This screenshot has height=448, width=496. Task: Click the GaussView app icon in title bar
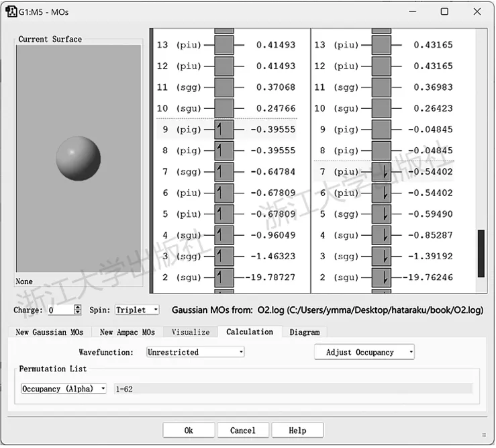(11, 12)
